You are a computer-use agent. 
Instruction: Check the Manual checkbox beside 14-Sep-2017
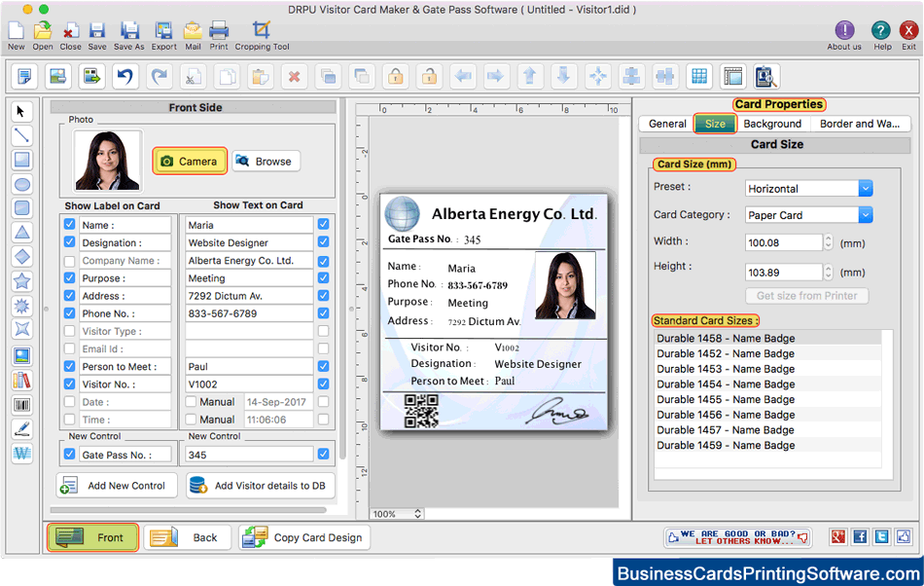point(191,402)
